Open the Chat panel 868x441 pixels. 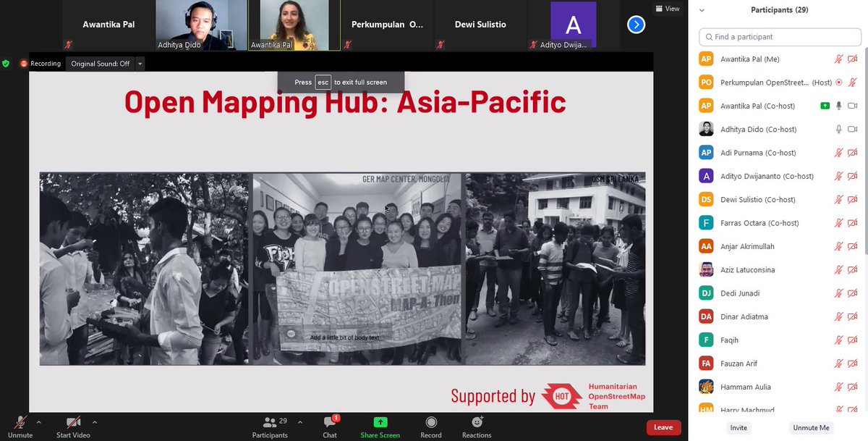[330, 426]
